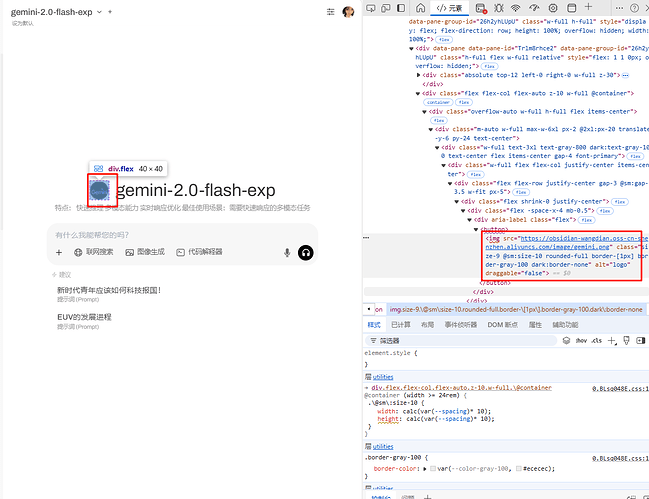
Task: Switch to Styles (样式) tab
Action: [374, 325]
